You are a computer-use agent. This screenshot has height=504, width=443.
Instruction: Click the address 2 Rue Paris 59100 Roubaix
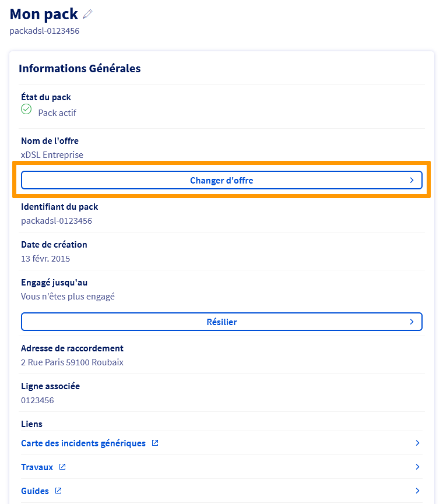tap(72, 362)
